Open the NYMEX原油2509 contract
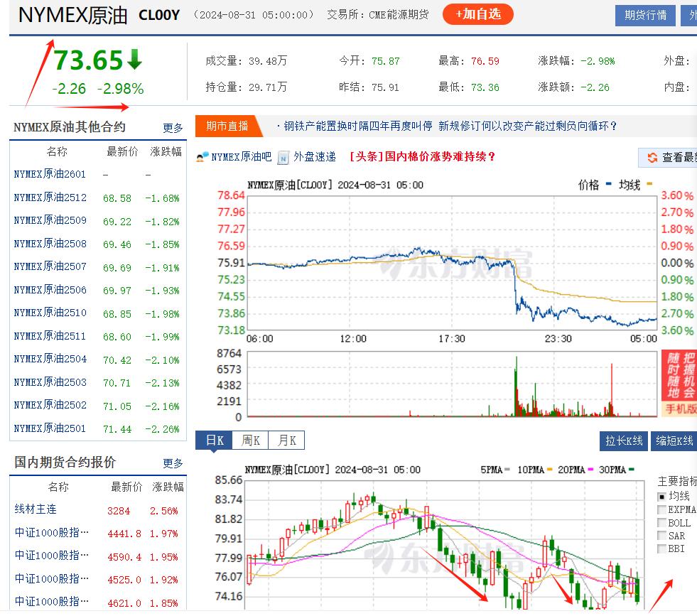The image size is (697, 616). click(x=50, y=220)
